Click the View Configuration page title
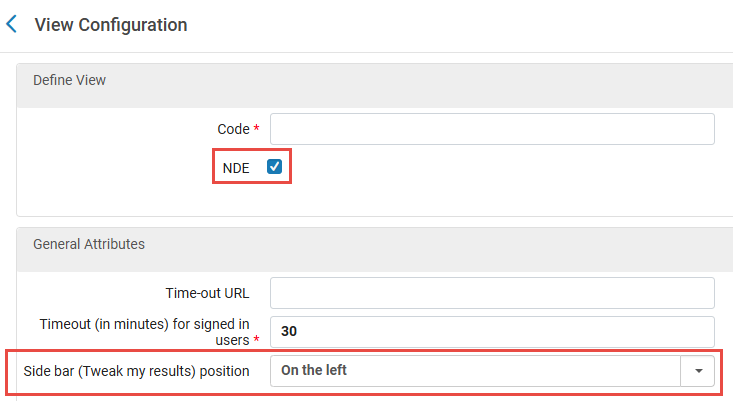The height and width of the screenshot is (401, 733). click(x=111, y=25)
